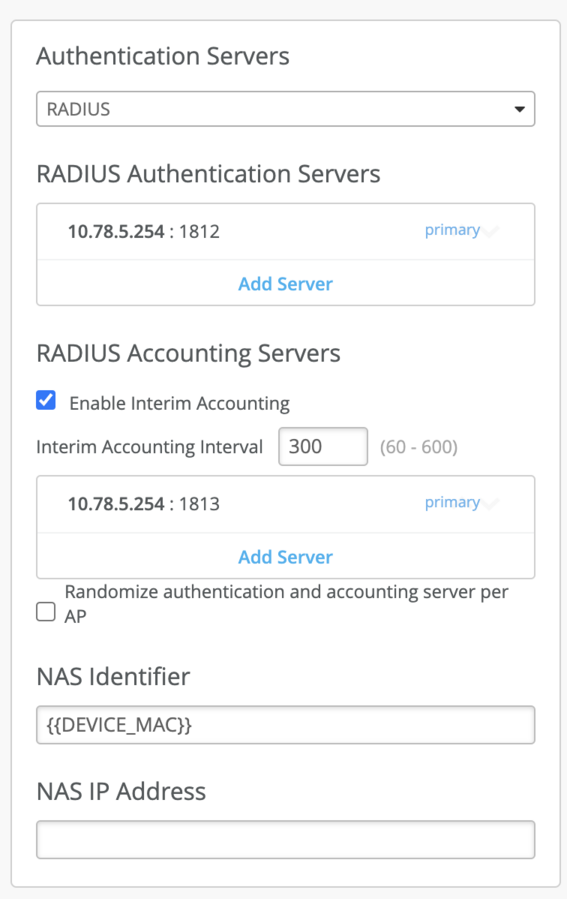Click the 10.78.5.254 address in accounting row
The height and width of the screenshot is (899, 567).
tap(116, 504)
